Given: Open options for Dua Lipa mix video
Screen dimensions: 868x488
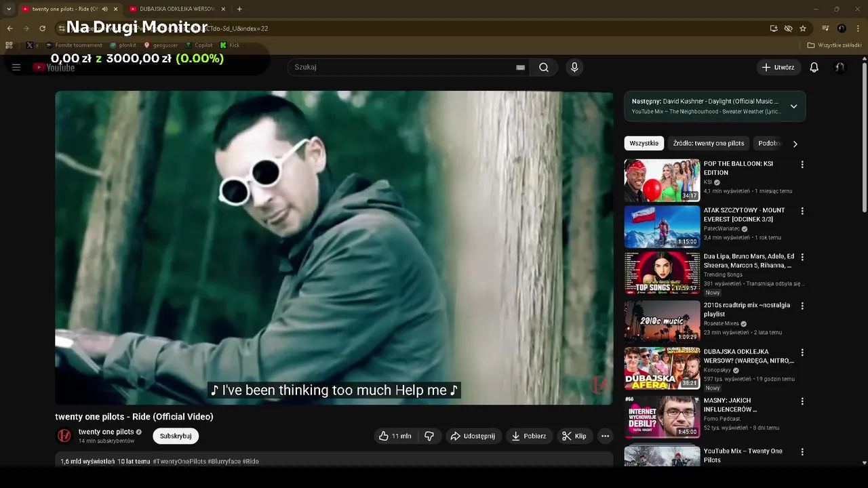Looking at the screenshot, I should [802, 258].
